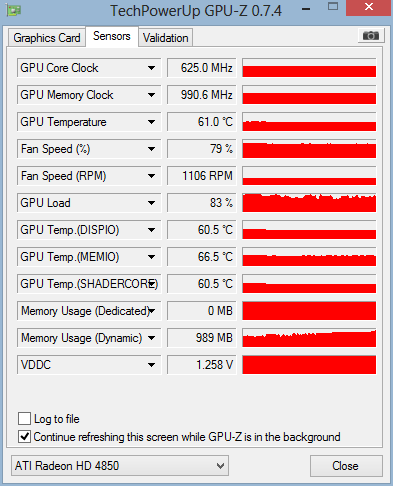
Task: Click the GPU-Z app icon in title bar
Action: coord(13,10)
